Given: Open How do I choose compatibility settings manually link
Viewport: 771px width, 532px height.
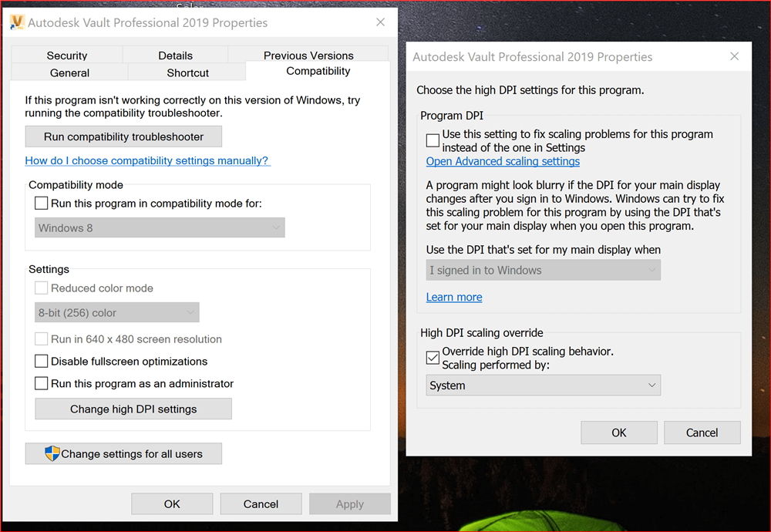Looking at the screenshot, I should coord(146,160).
